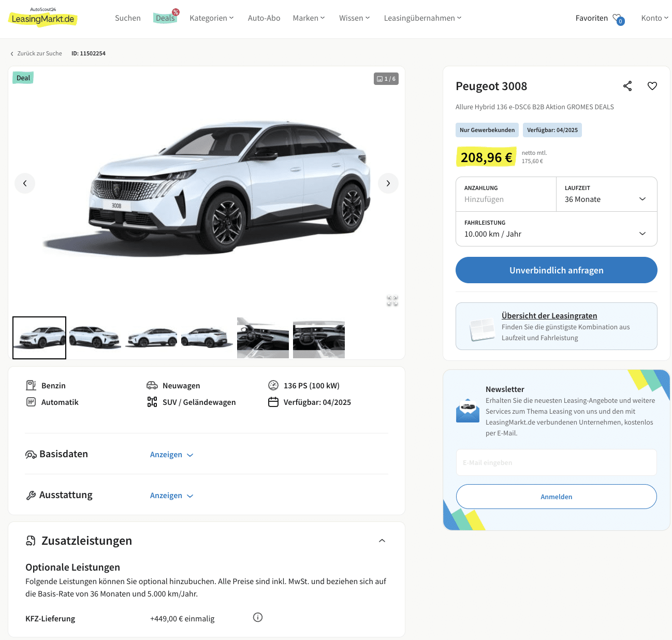Select third thumbnail, car side view
The height and width of the screenshot is (640, 672).
click(151, 338)
